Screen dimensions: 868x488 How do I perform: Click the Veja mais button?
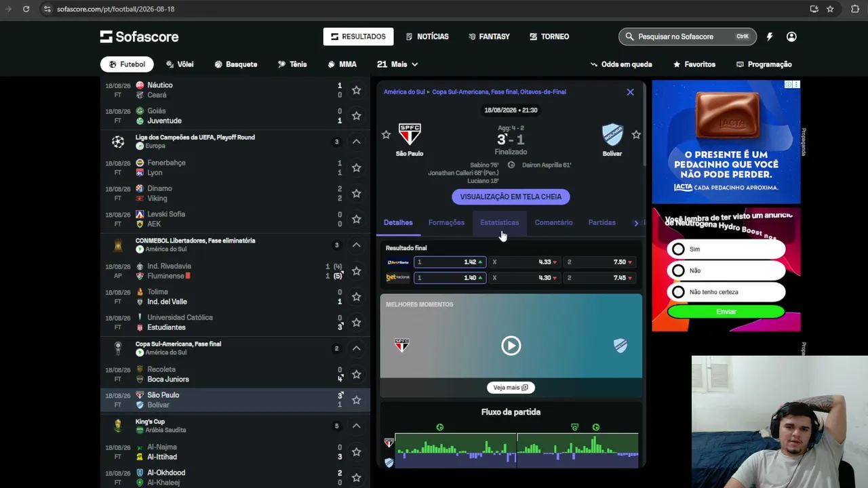tap(511, 388)
